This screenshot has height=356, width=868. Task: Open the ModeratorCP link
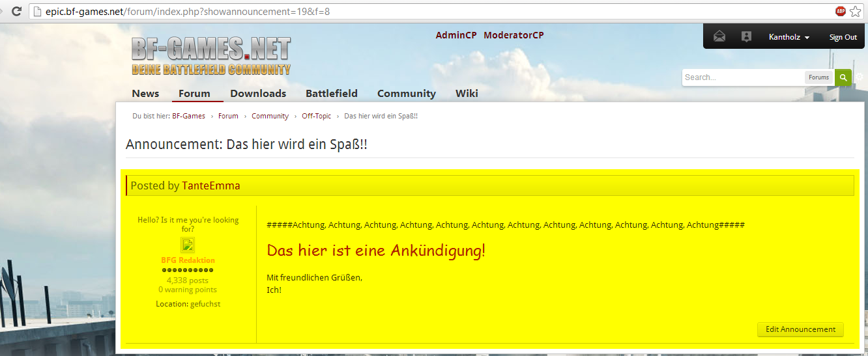click(514, 35)
